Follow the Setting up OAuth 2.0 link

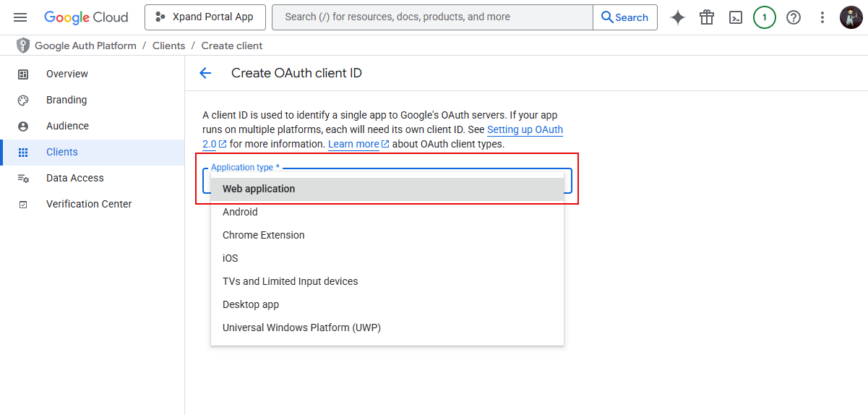[x=524, y=130]
